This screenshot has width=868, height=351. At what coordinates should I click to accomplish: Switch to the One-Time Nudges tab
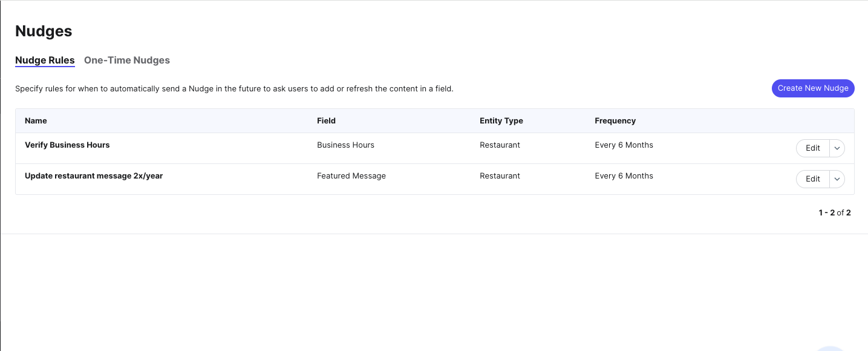coord(126,61)
